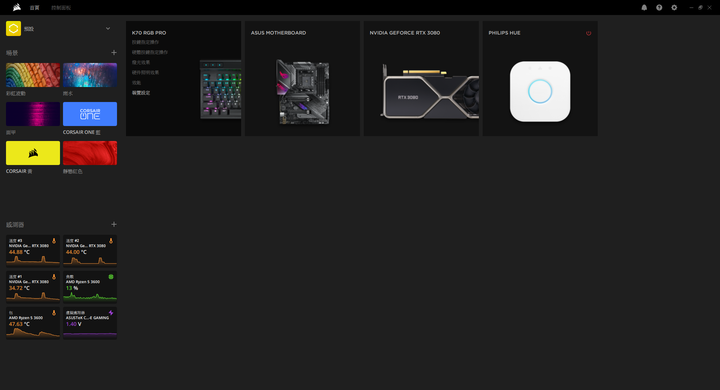Add a new scene with the plus icon
720x390 pixels.
coord(114,52)
